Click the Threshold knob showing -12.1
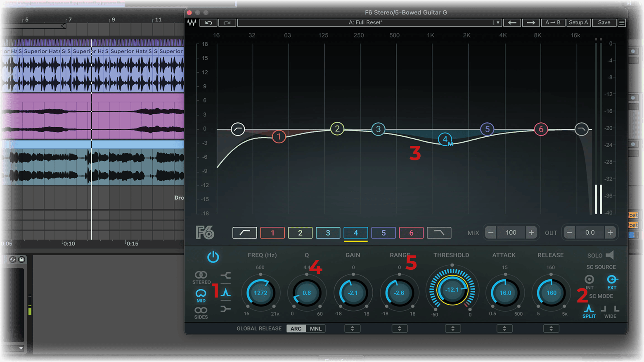This screenshot has width=644, height=362. point(452,290)
